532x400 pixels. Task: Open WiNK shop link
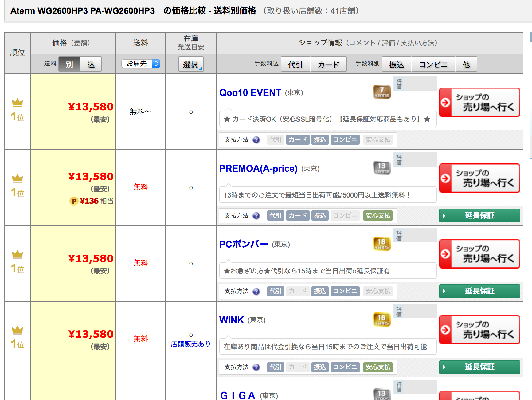coord(232,320)
